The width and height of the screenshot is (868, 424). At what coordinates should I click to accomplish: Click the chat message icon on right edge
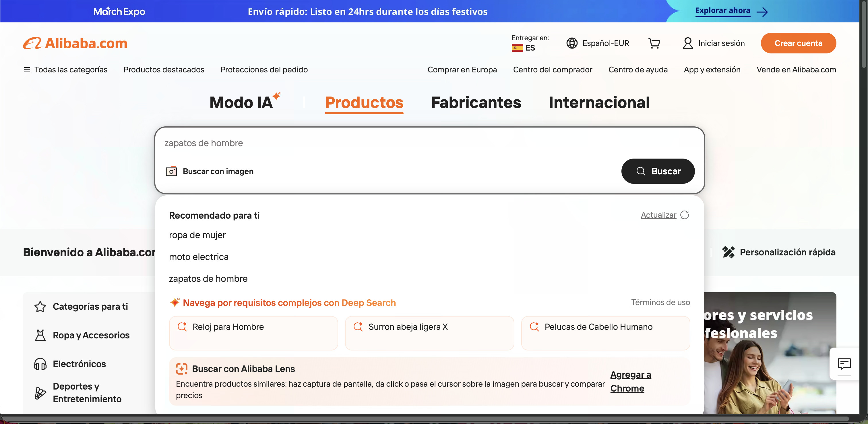pos(844,364)
